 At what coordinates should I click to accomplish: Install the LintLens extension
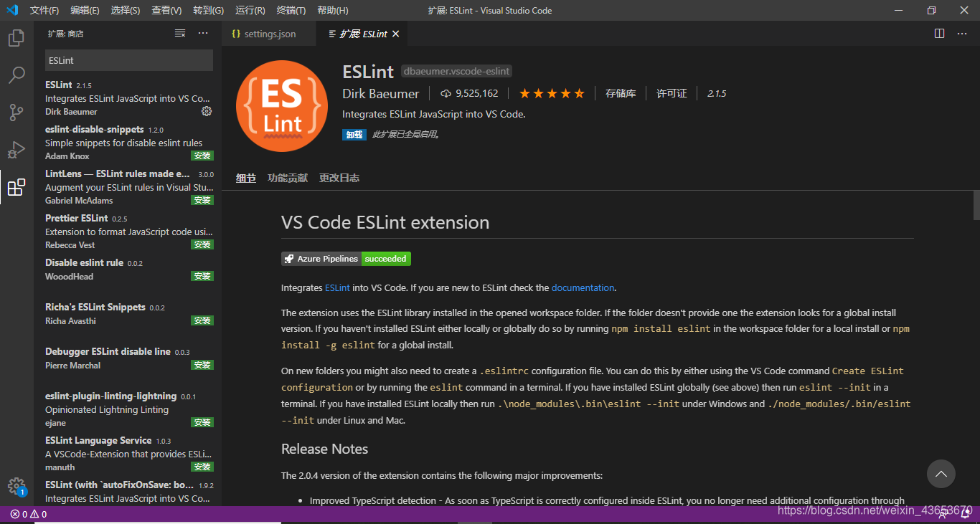click(202, 200)
